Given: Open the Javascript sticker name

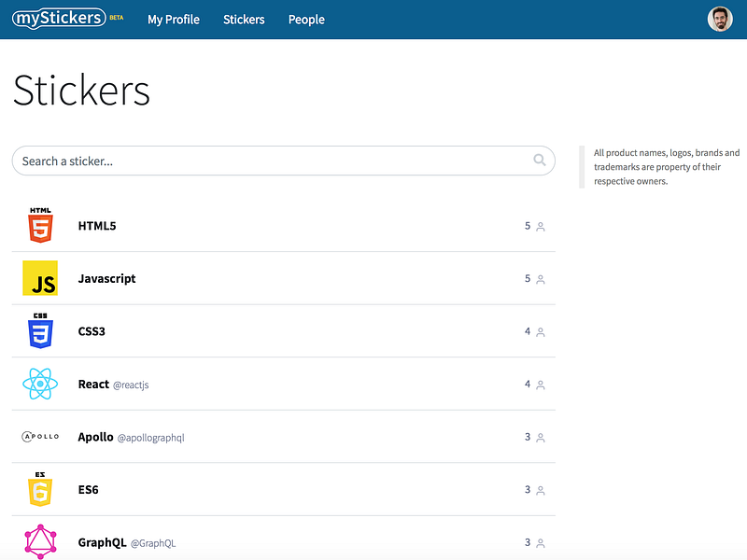Looking at the screenshot, I should 106,278.
